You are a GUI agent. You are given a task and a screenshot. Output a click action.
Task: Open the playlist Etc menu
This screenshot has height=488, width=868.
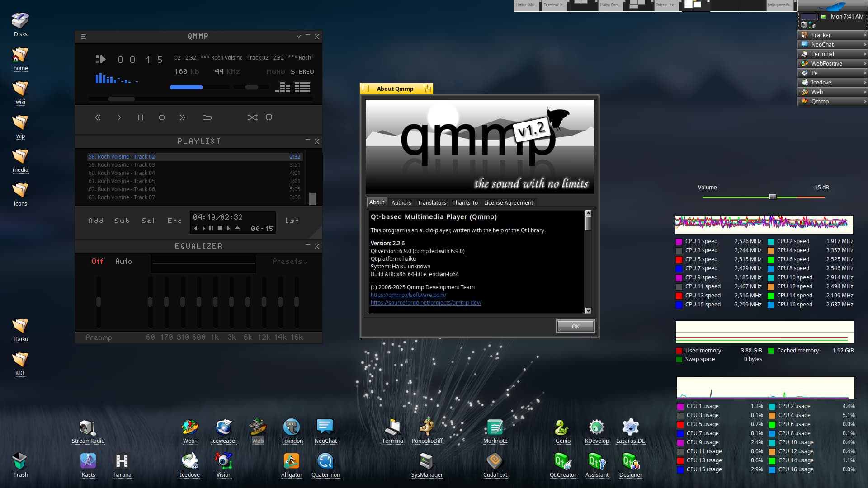175,221
